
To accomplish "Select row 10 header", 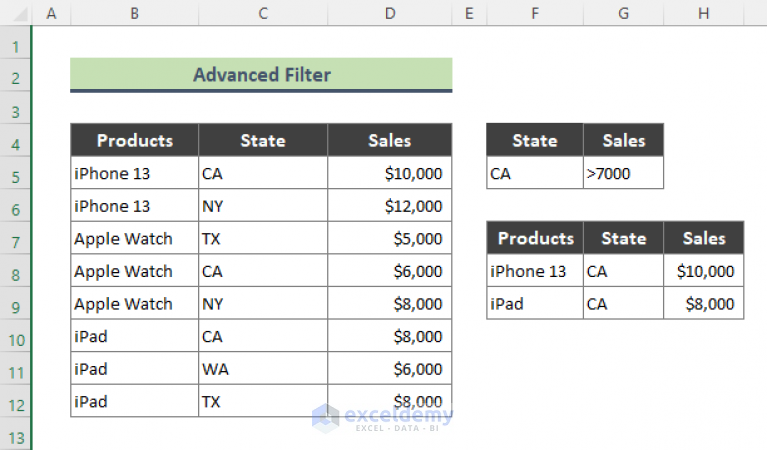I will click(16, 337).
